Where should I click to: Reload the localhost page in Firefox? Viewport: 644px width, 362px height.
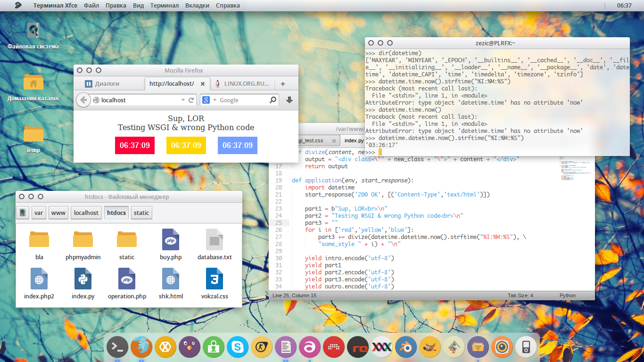[191, 100]
